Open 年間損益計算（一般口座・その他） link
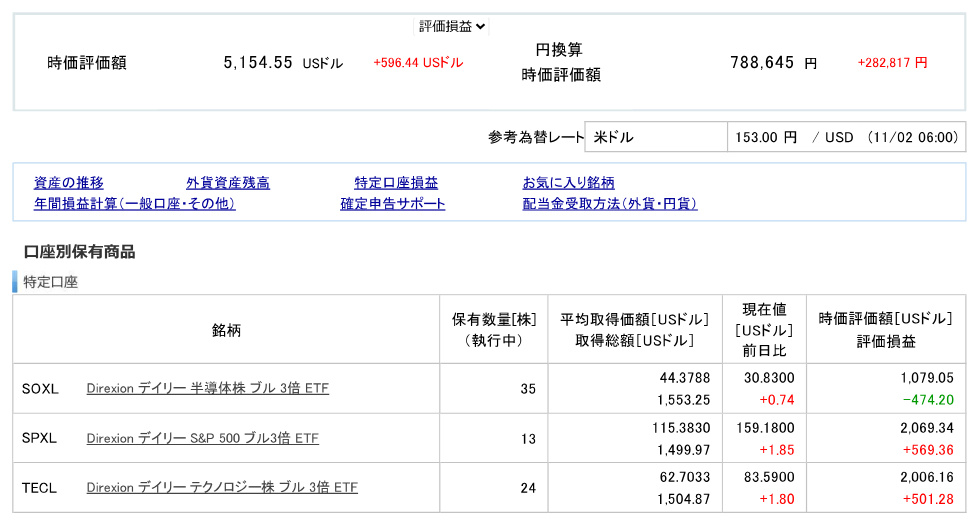Screen dimensions: 974x529 tap(135, 204)
